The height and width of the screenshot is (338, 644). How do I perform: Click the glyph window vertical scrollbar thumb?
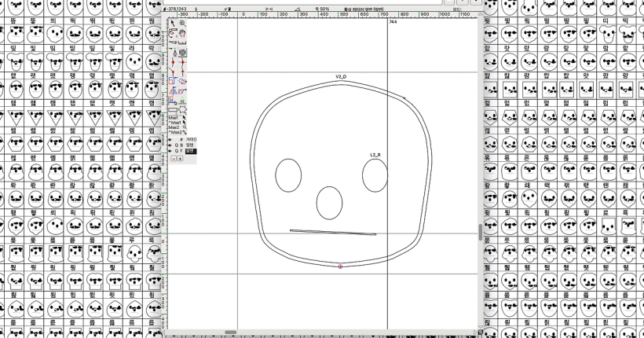coord(480,233)
